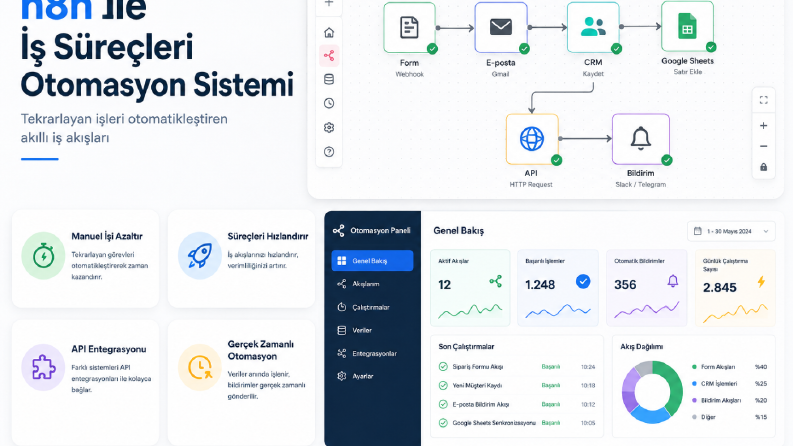The image size is (793, 446).
Task: Select the highlighted workflow share icon
Action: point(329,56)
